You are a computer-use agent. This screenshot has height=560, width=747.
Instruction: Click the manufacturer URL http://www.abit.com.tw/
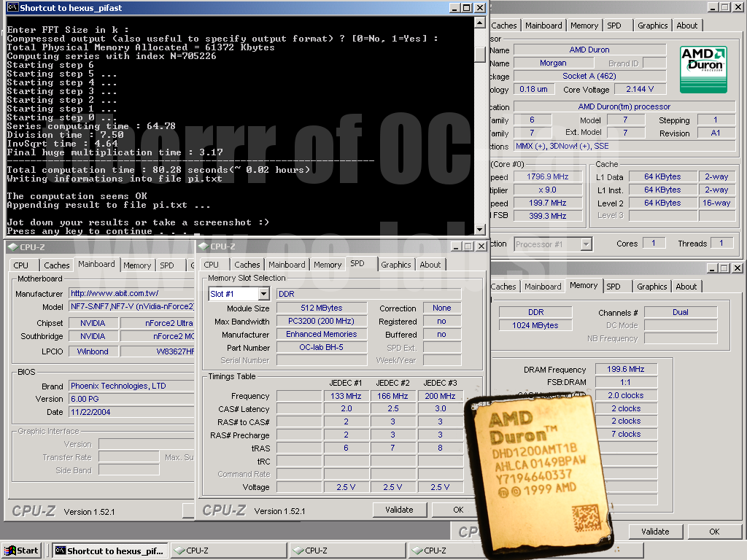132,293
